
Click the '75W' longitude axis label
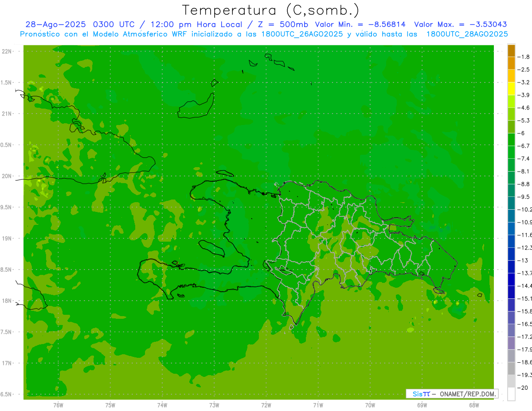[x=110, y=405]
